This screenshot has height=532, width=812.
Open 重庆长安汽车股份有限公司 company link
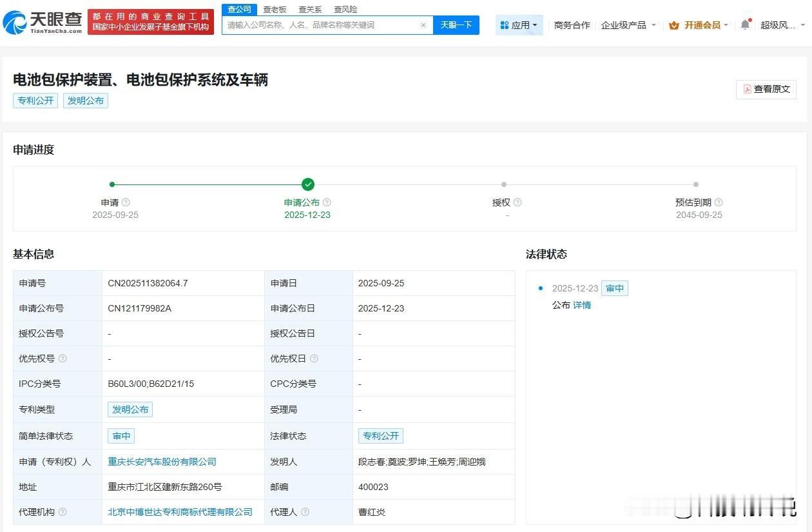coord(162,462)
